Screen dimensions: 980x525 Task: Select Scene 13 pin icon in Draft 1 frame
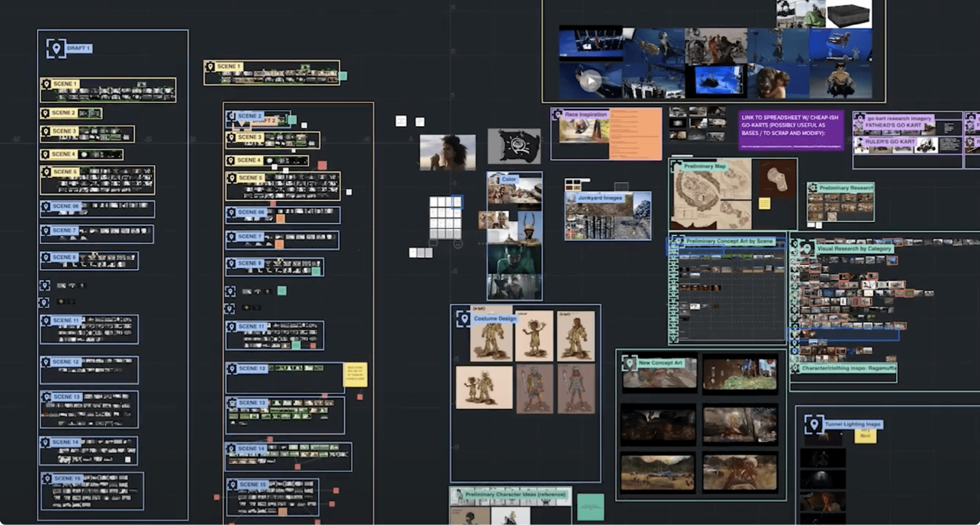(47, 397)
